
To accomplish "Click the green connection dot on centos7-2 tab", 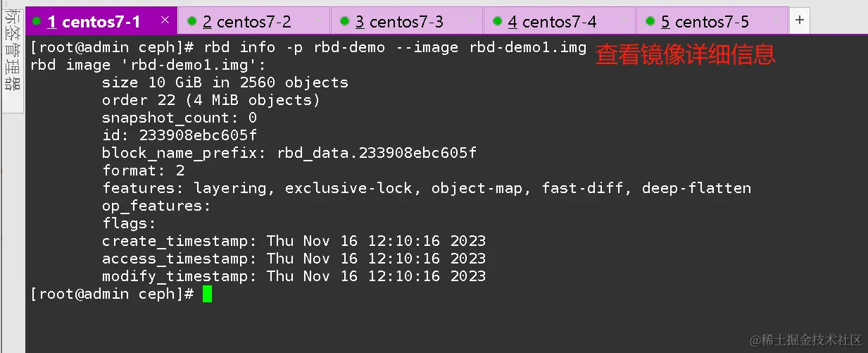I will click(x=191, y=21).
